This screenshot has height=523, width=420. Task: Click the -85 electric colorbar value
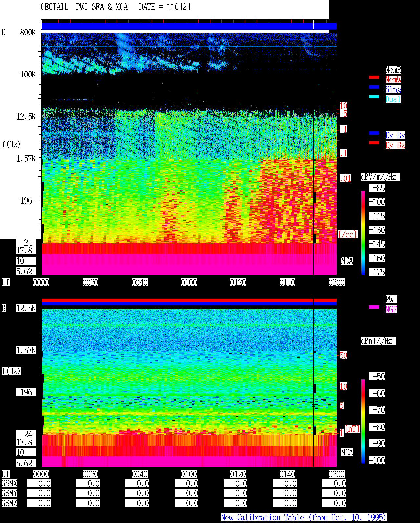coord(377,188)
